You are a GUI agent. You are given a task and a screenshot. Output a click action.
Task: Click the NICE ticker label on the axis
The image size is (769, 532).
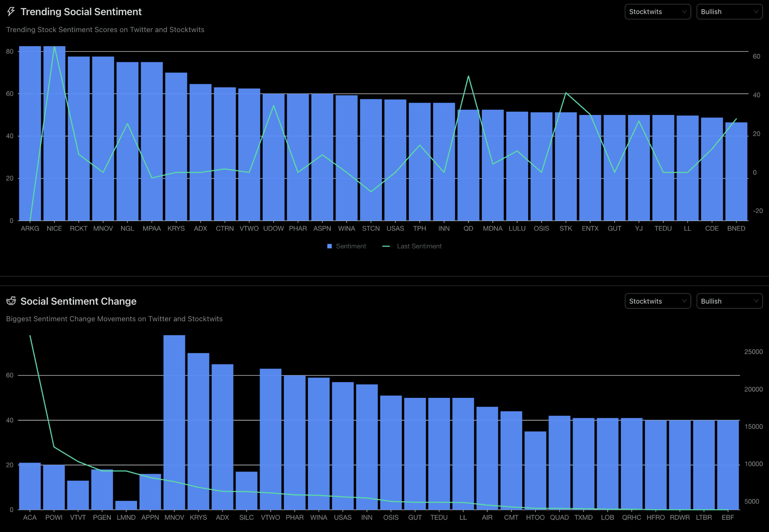coord(54,228)
